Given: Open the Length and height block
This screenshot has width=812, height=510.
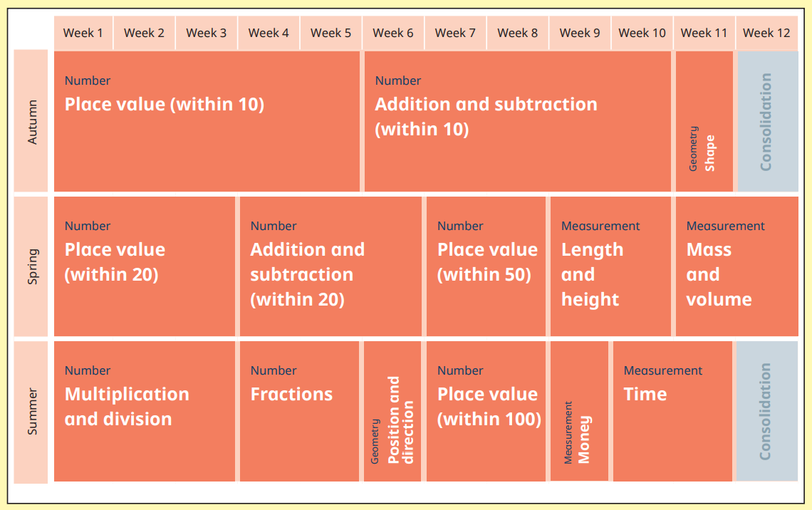Looking at the screenshot, I should (610, 266).
